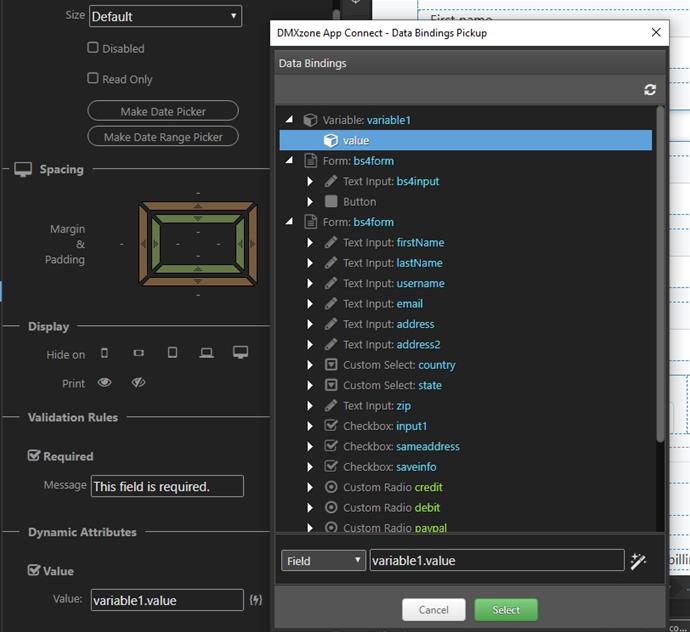This screenshot has width=690, height=632.
Task: Click the pencil icon beside zip
Action: 330,405
